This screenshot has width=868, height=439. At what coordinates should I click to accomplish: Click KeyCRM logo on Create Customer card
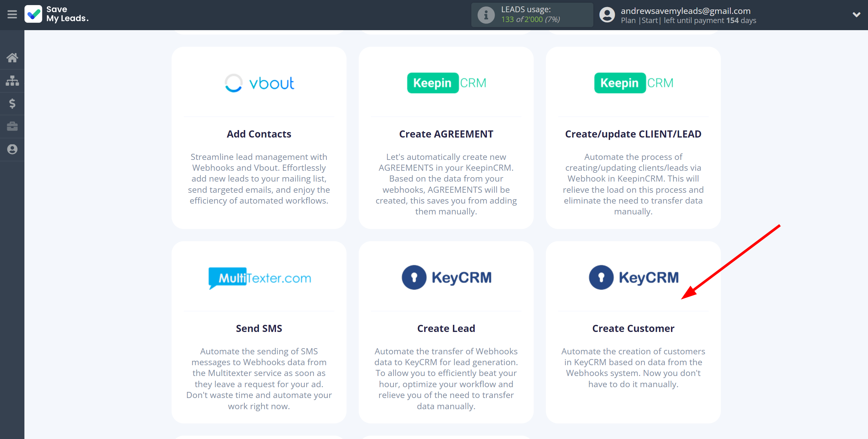(633, 277)
